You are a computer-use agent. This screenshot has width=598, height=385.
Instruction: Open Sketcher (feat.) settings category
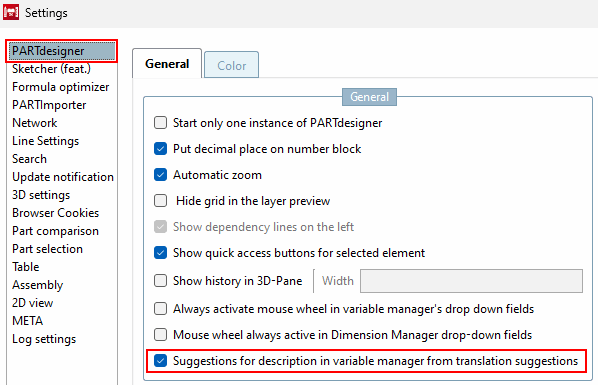pyautogui.click(x=51, y=69)
